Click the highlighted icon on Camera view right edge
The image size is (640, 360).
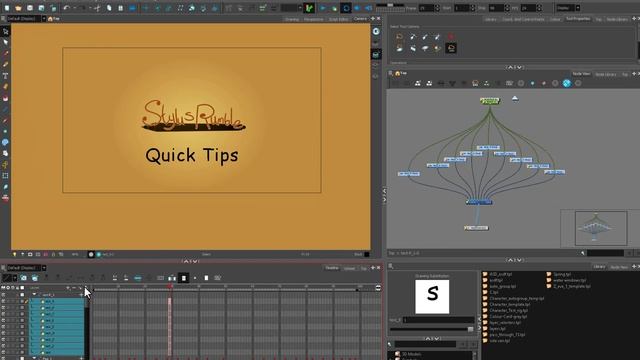[376, 54]
